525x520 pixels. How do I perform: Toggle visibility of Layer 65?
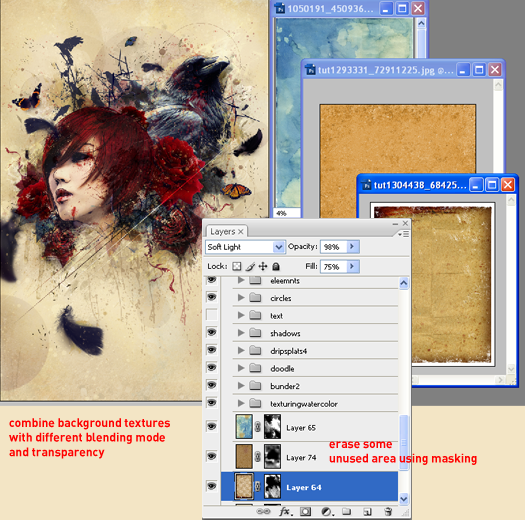[x=212, y=426]
